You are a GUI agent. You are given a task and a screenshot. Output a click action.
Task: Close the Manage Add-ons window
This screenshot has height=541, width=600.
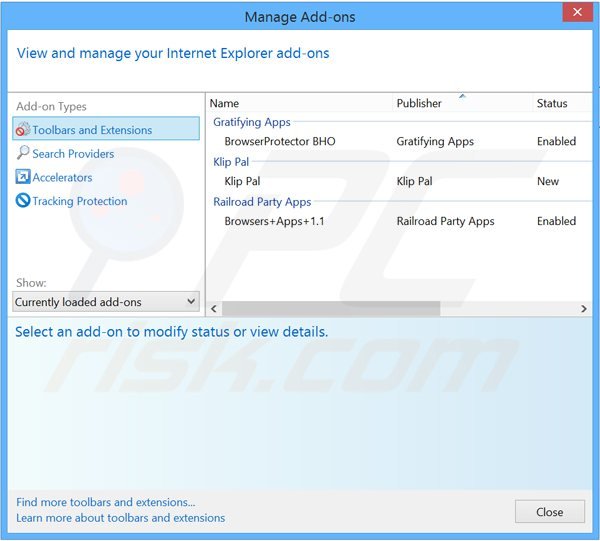pyautogui.click(x=577, y=12)
